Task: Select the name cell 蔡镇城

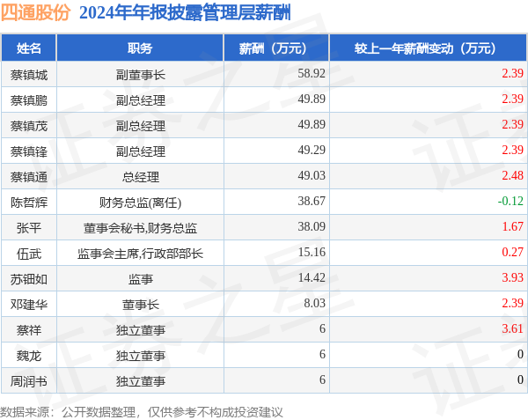Action: (29, 75)
